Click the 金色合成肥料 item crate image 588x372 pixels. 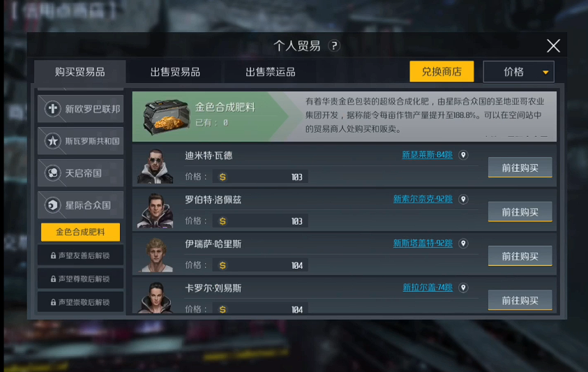coord(166,117)
